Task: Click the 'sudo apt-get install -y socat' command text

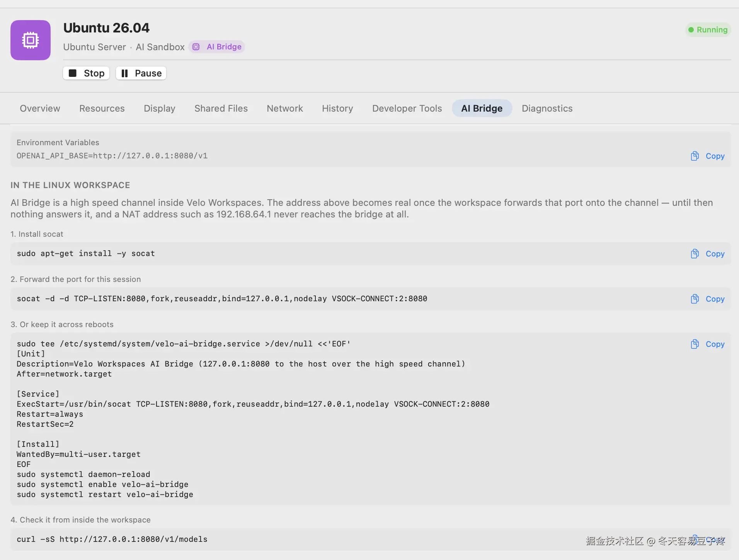Action: [x=86, y=253]
